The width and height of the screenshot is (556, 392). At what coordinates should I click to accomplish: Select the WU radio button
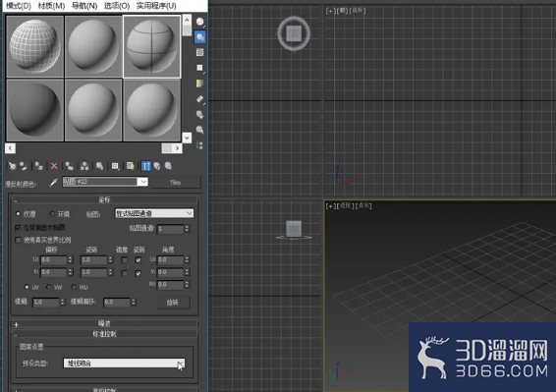(x=74, y=287)
